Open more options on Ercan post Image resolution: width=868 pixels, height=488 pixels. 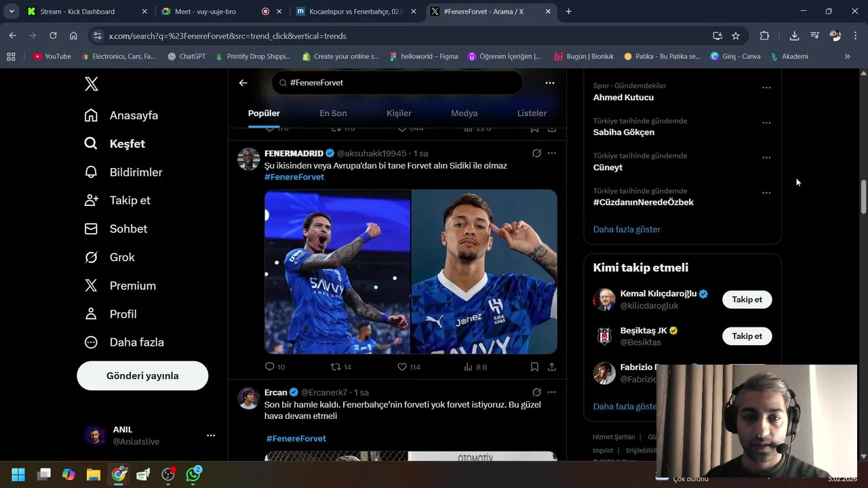click(552, 392)
